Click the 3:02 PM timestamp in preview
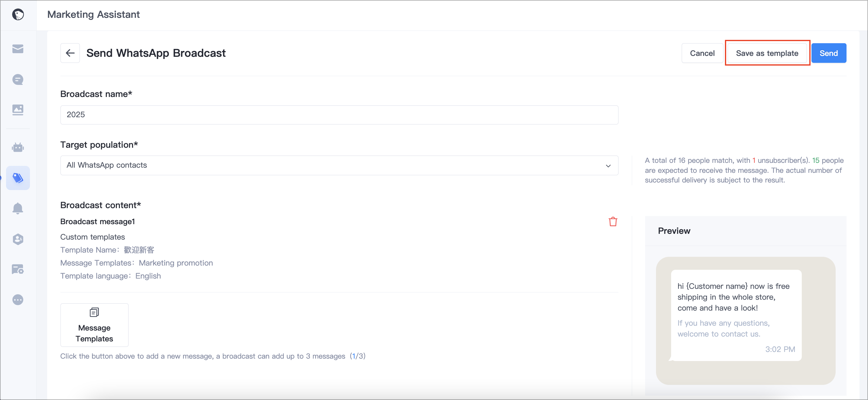The height and width of the screenshot is (400, 868). (780, 349)
